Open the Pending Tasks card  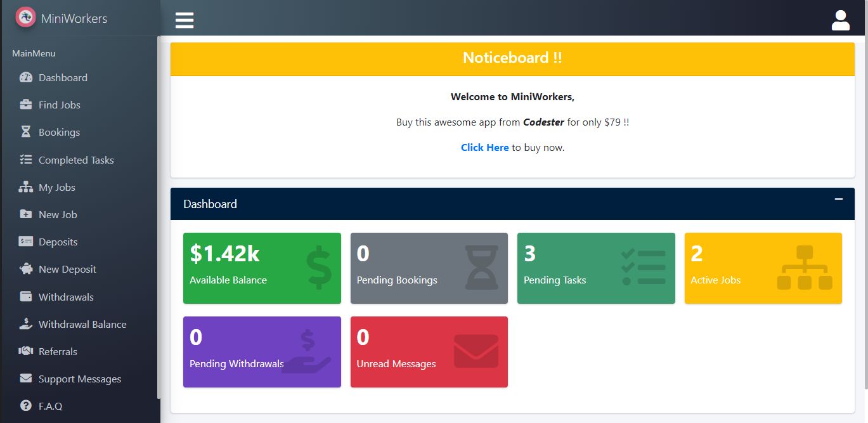(596, 268)
